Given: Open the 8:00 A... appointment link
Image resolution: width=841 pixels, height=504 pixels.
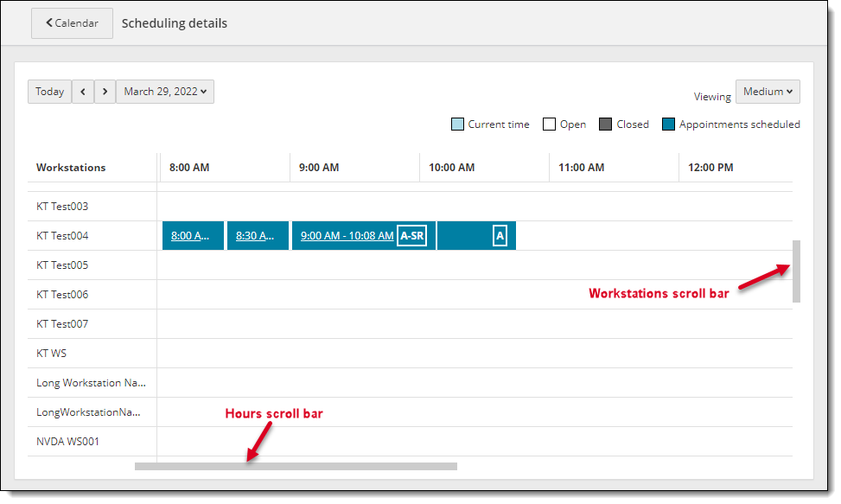Looking at the screenshot, I should point(190,236).
